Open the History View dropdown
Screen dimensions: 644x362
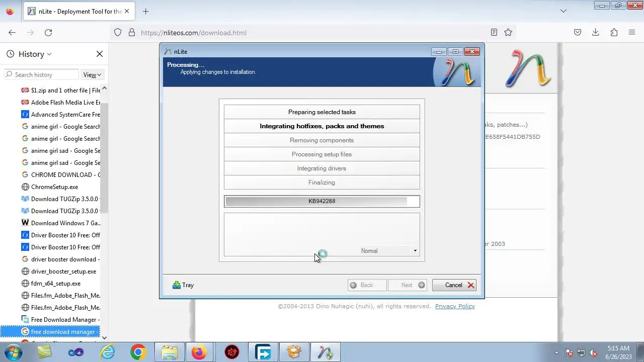93,74
